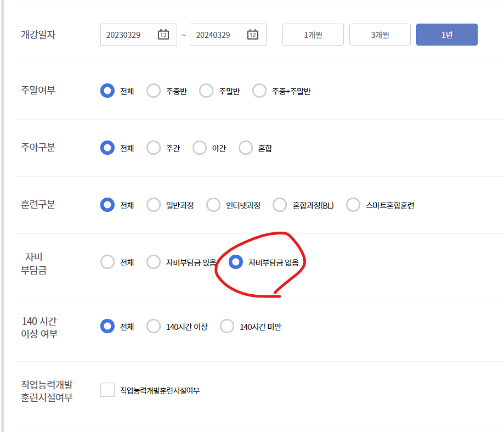Select 주말반 under 주말여부
Viewport: 504px width, 432px height.
(206, 91)
